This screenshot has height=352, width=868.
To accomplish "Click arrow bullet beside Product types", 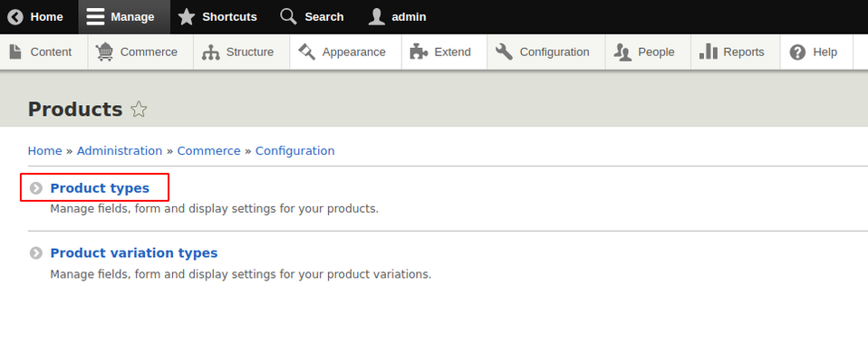I will click(x=36, y=188).
